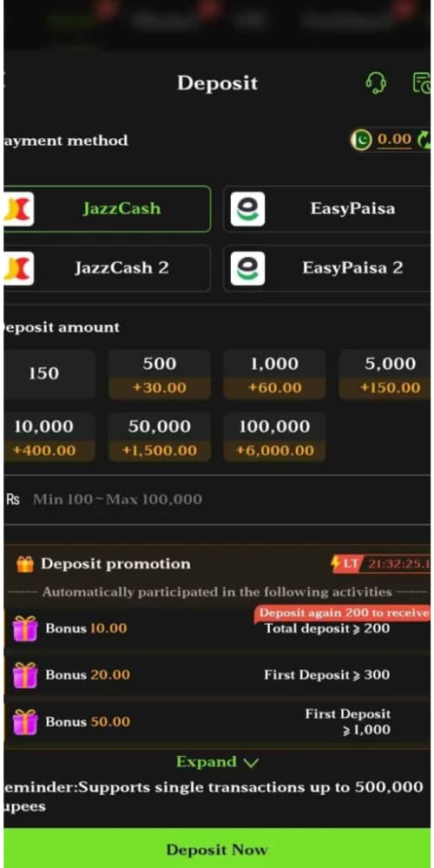Viewport: 434px width, 868px height.
Task: Refresh the balance with green arrows icon
Action: point(424,140)
